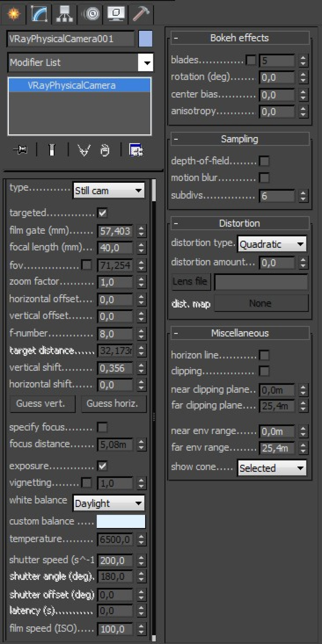
Task: Click the object color swatch
Action: 145,39
